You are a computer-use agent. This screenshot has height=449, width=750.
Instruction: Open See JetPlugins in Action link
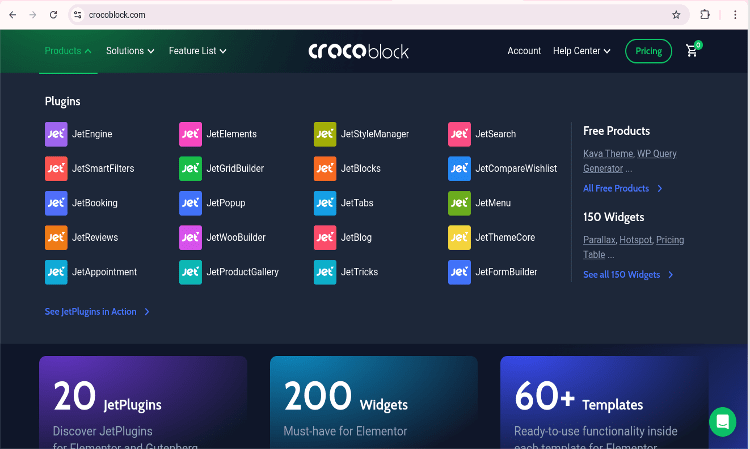point(97,312)
